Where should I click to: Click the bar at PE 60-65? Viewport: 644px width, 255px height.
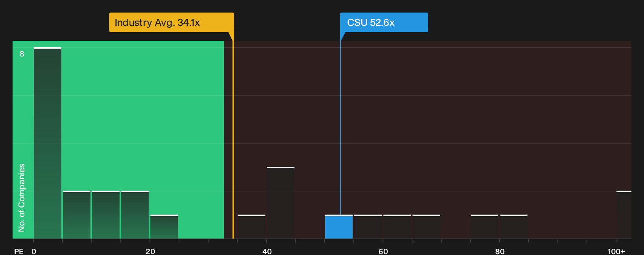pos(397,227)
